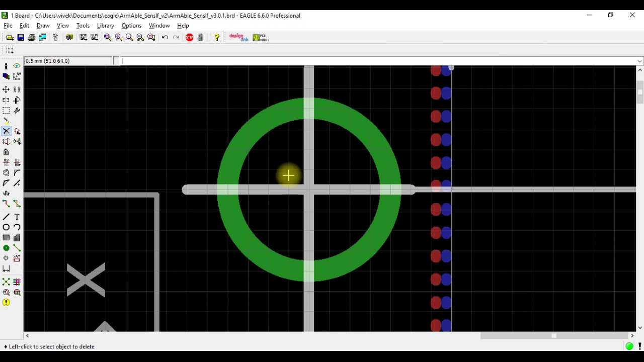Screen dimensions: 644x362
Task: Switch to schematic with the board/schematic icon
Action: [x=56, y=38]
